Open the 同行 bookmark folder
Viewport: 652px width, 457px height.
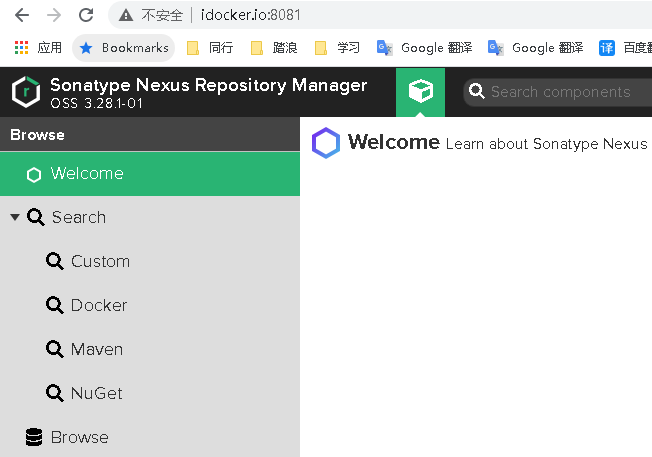210,48
